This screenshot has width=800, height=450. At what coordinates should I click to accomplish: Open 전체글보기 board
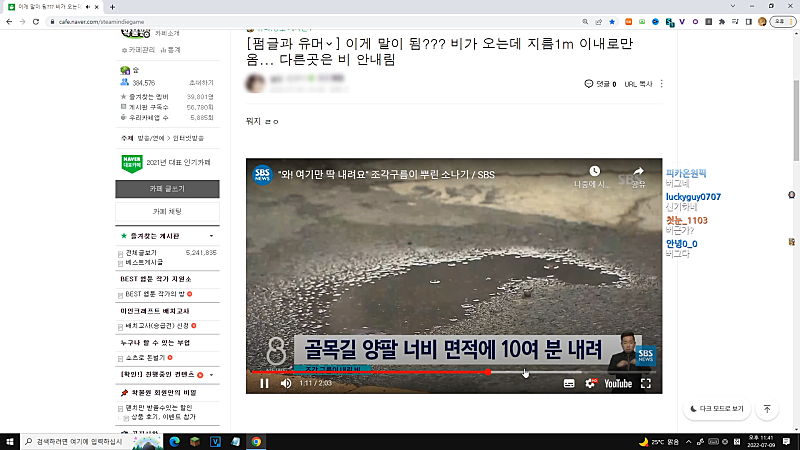point(141,253)
